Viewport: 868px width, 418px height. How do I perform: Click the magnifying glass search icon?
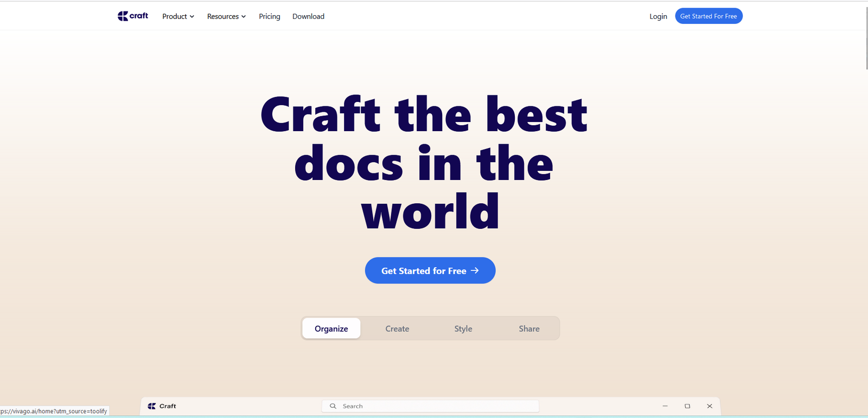[x=333, y=406]
